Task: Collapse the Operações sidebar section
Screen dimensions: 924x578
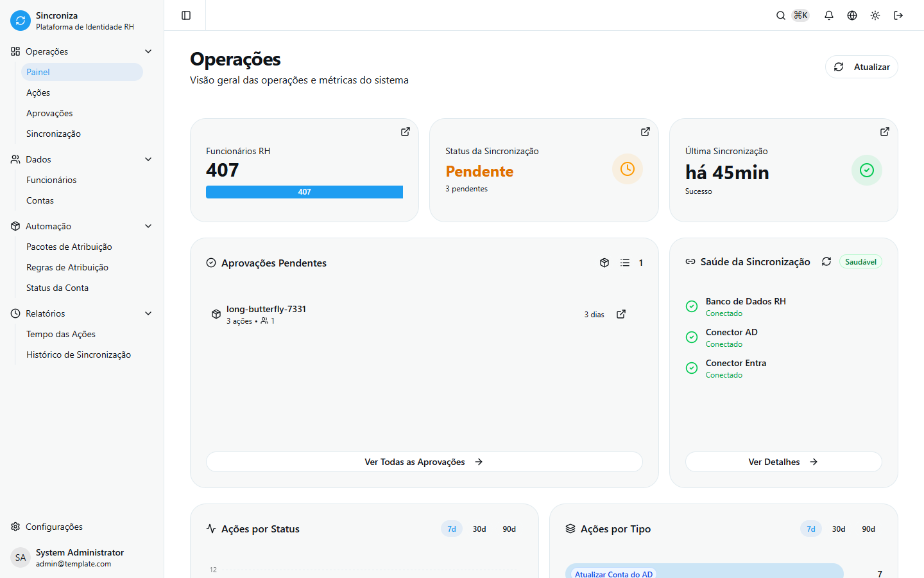Action: [148, 51]
